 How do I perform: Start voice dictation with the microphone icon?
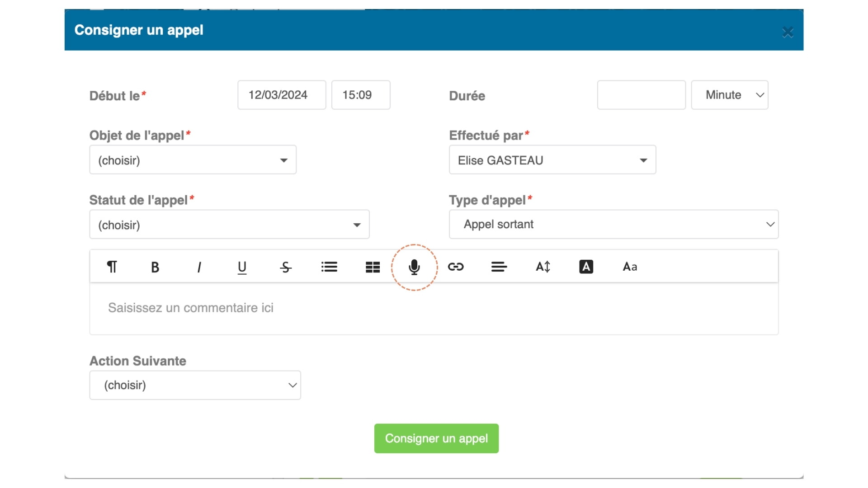click(414, 267)
